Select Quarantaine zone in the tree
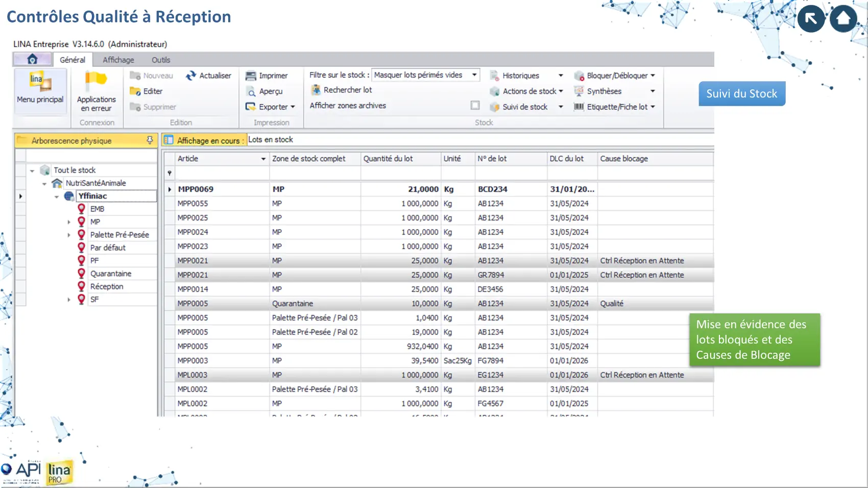868x488 pixels. tap(111, 274)
